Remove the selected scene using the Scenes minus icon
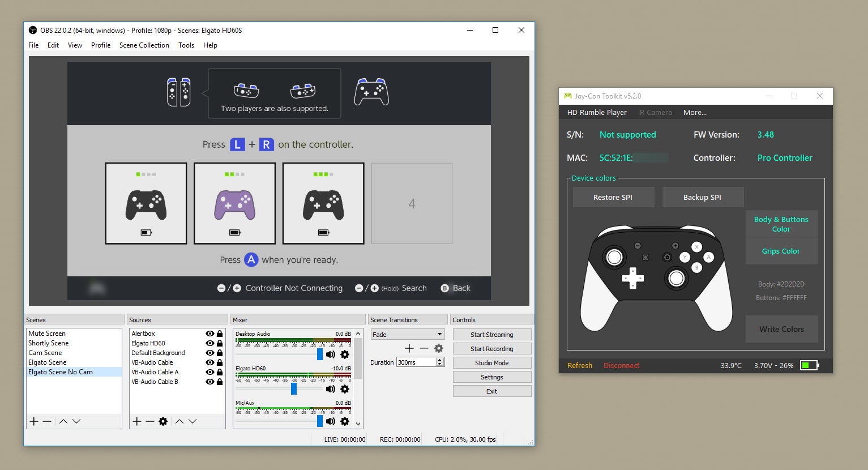 [47, 421]
